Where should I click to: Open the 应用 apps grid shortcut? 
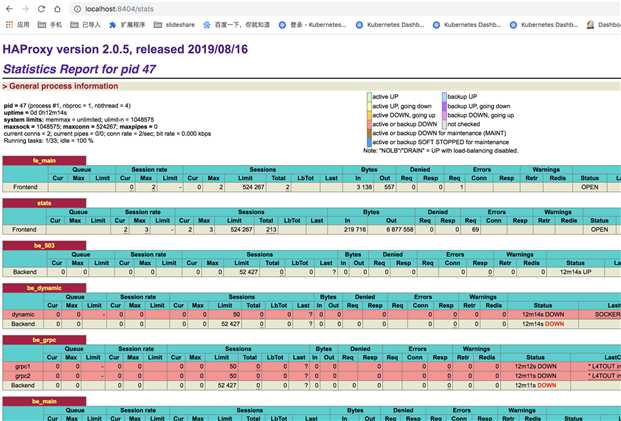(17, 25)
